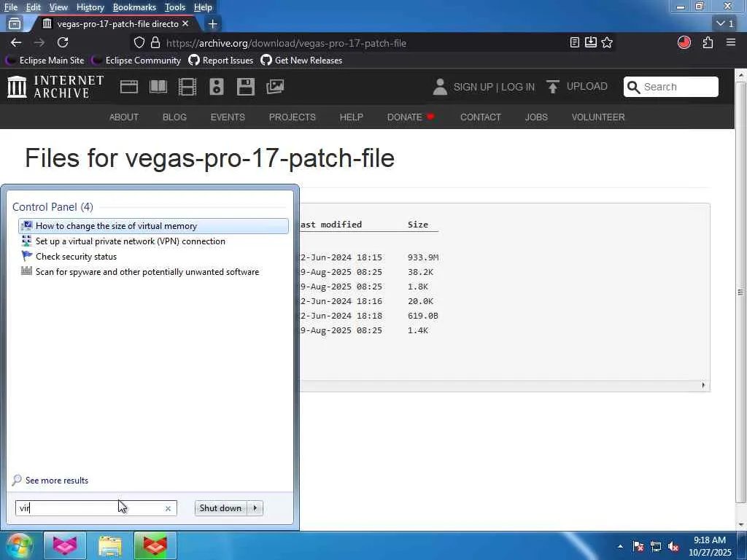Open the View menu

point(58,7)
